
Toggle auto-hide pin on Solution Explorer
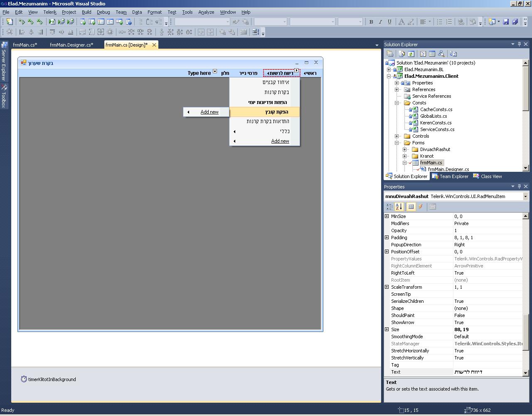click(x=519, y=44)
